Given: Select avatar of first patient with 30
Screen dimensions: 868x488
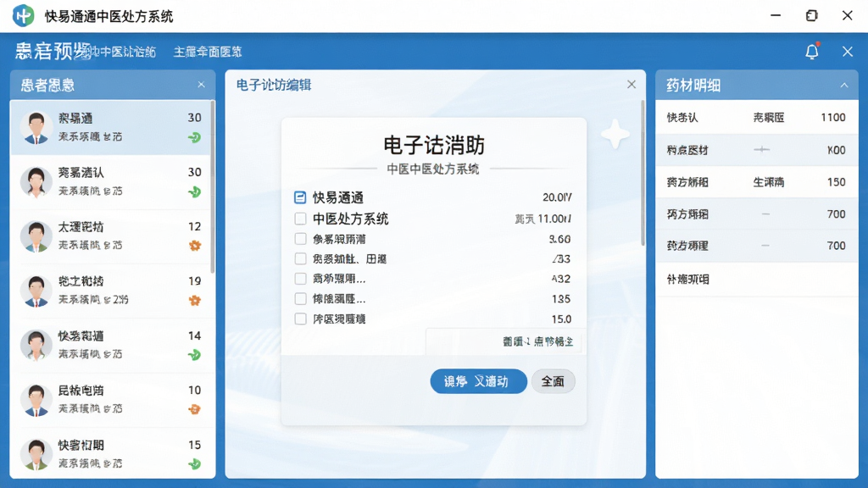Looking at the screenshot, I should click(36, 127).
